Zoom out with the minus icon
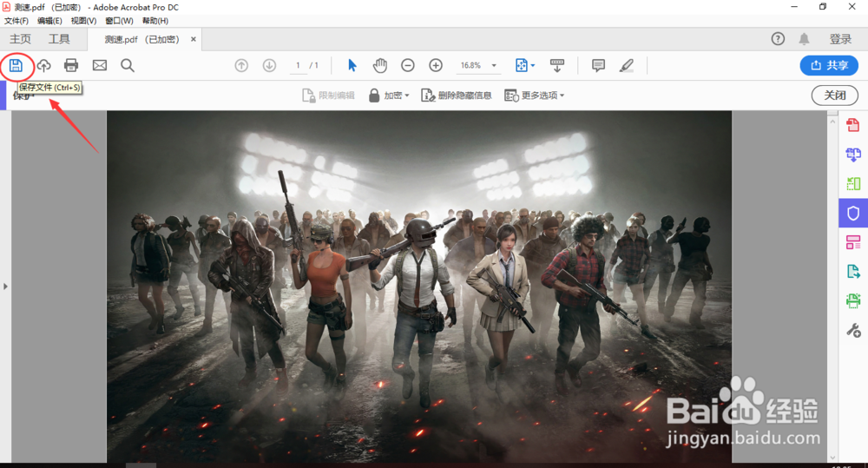 pyautogui.click(x=407, y=65)
